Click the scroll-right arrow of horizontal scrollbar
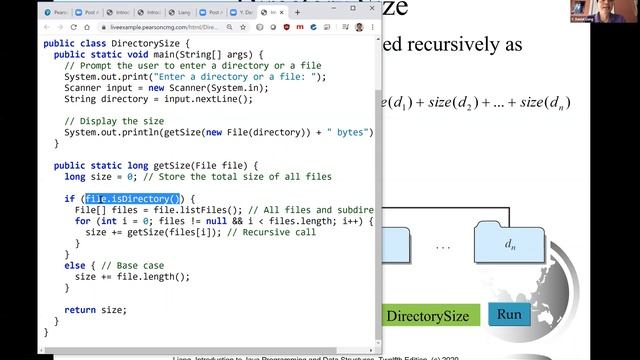Image resolution: width=640 pixels, height=360 pixels. [371, 350]
